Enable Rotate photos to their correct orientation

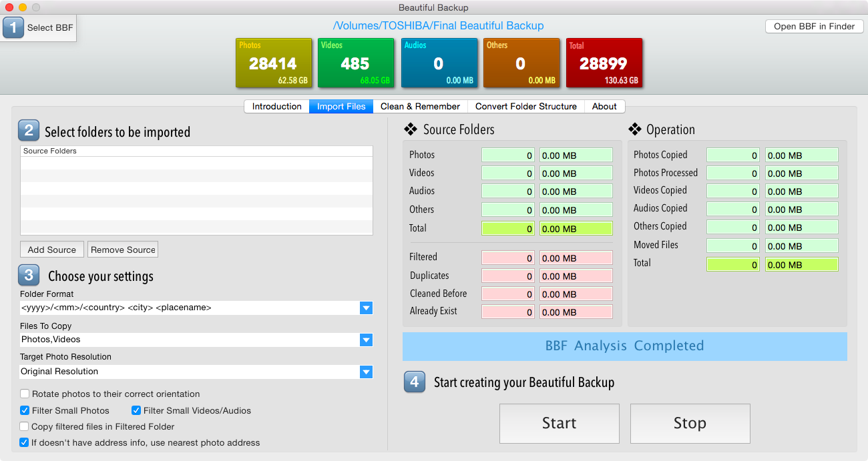click(25, 394)
